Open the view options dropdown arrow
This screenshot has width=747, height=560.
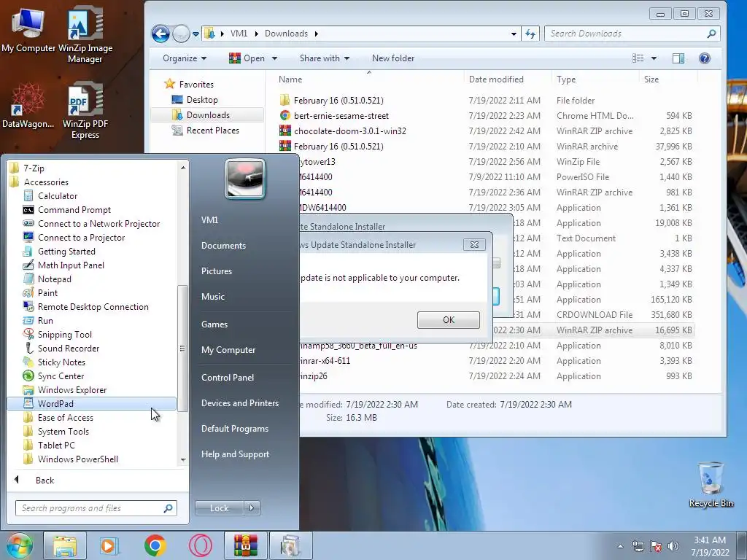(x=654, y=58)
